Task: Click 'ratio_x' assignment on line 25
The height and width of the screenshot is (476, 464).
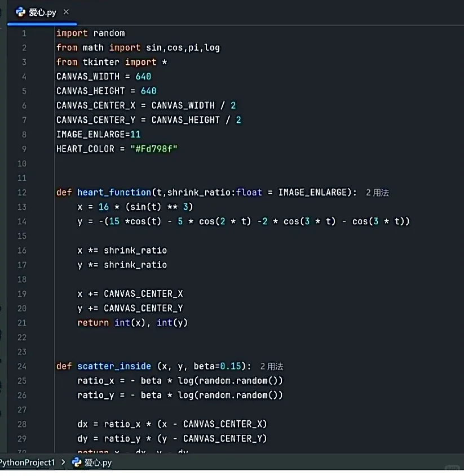Action: tap(96, 381)
